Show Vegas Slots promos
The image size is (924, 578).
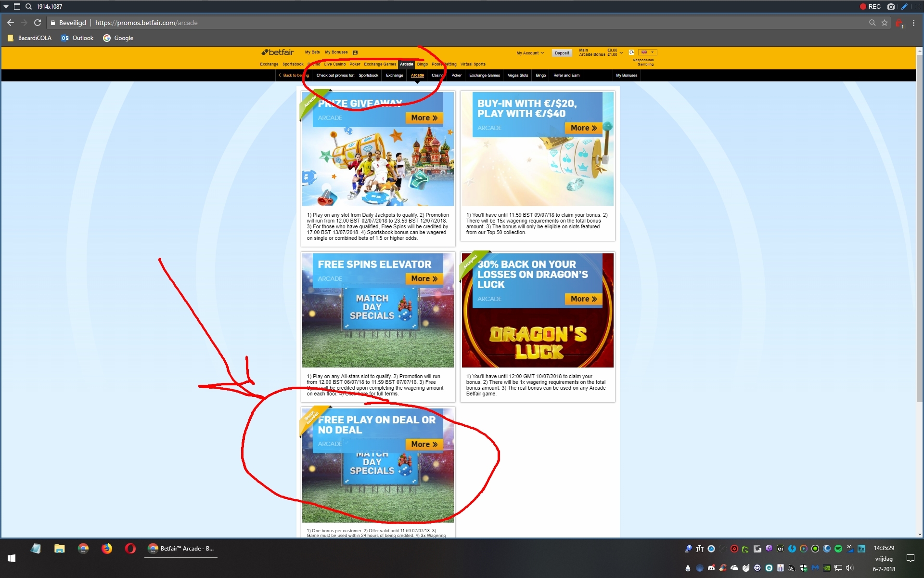coord(518,75)
